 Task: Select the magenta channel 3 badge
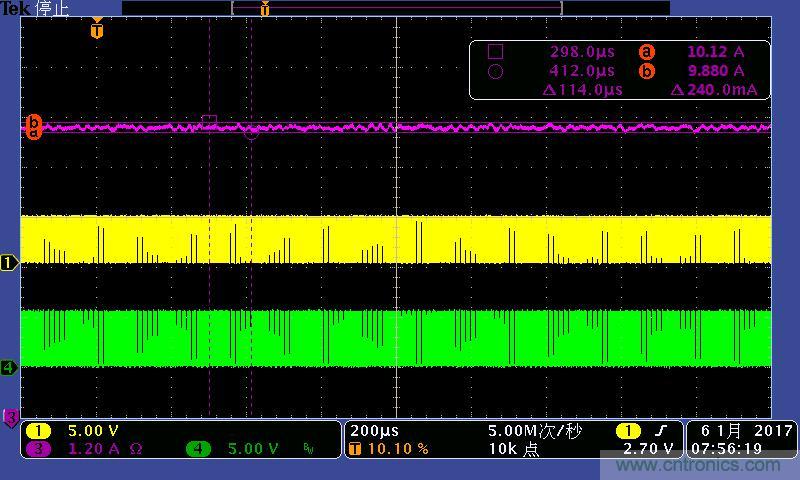38,449
